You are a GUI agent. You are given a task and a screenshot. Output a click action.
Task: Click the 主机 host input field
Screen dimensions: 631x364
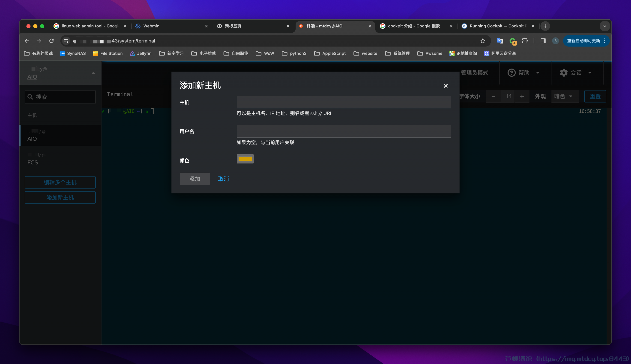pos(344,102)
